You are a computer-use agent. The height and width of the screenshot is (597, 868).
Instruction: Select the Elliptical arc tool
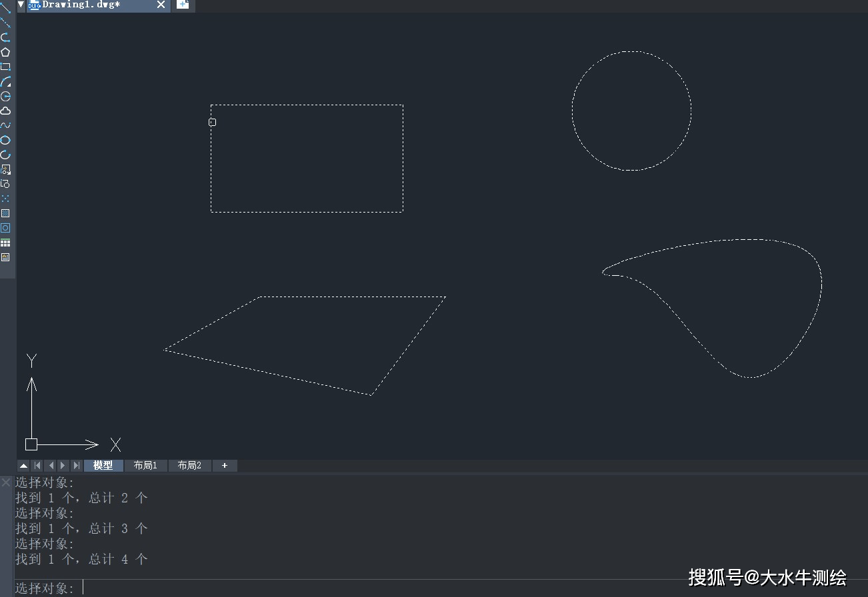5,155
